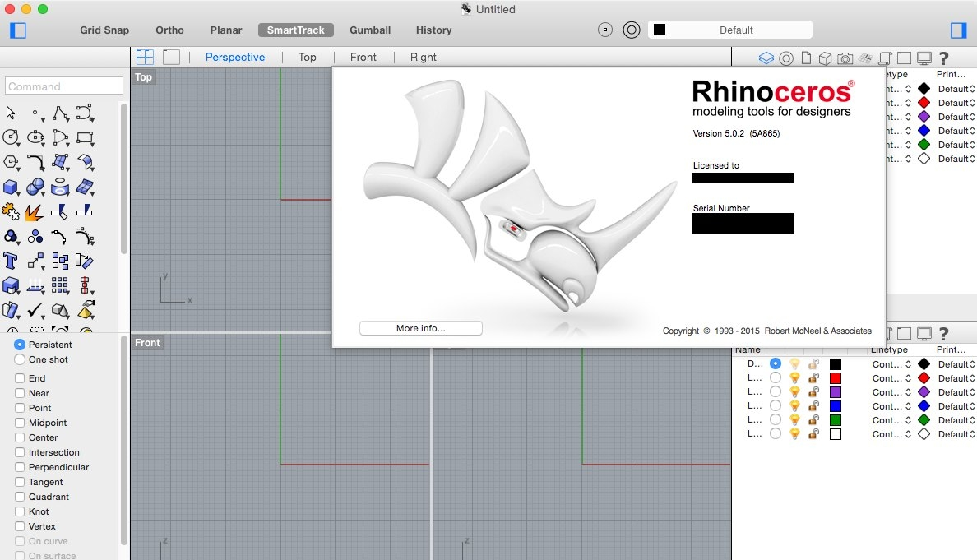The height and width of the screenshot is (560, 977).
Task: Enable the Gumball
Action: click(x=370, y=30)
